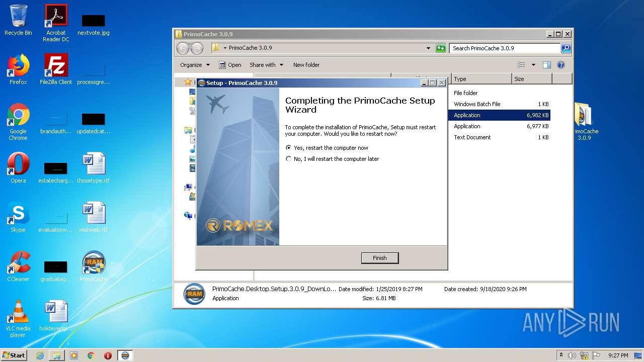Open the change view dropdown arrow

pos(533,65)
